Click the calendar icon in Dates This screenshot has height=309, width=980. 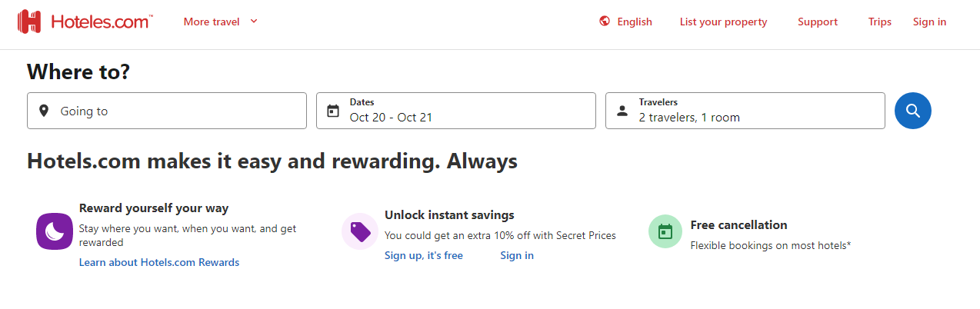(333, 111)
